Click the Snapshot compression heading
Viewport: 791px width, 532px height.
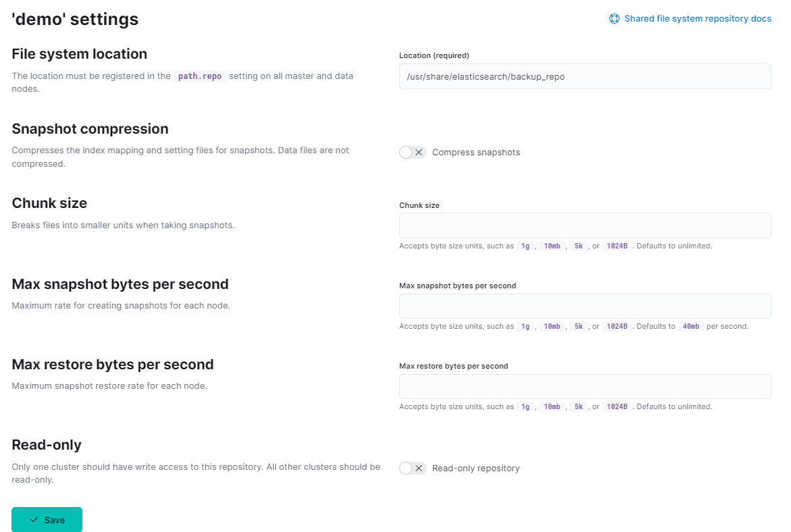tap(90, 129)
